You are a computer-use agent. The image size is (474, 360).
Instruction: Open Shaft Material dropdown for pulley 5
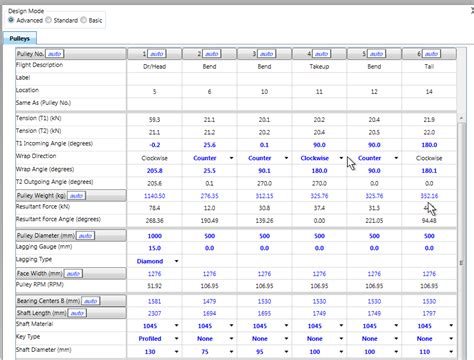396,325
